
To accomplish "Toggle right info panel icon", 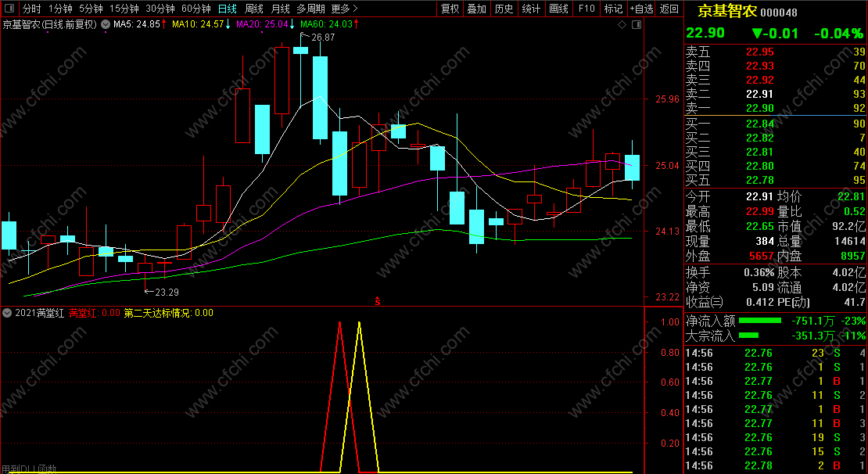I will point(637,24).
